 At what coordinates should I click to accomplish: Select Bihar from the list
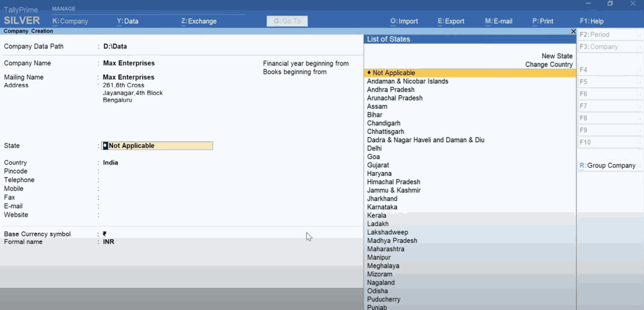tap(375, 115)
